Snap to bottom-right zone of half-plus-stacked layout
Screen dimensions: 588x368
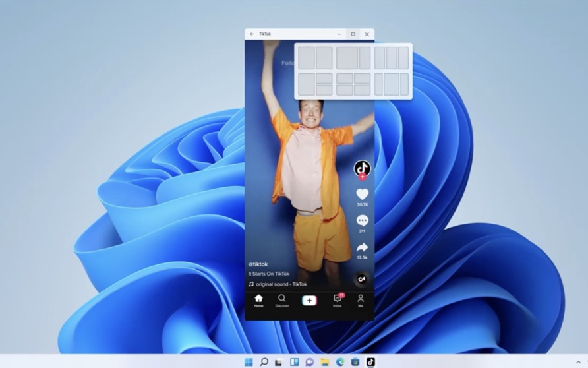click(x=324, y=90)
